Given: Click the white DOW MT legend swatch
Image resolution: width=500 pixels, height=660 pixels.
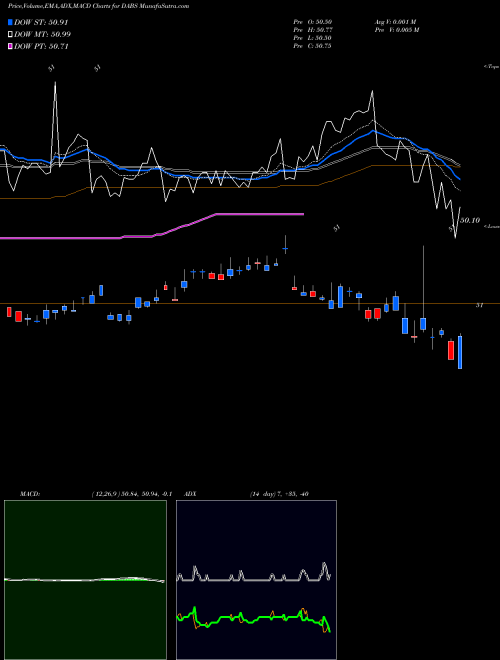Looking at the screenshot, I should coord(10,35).
